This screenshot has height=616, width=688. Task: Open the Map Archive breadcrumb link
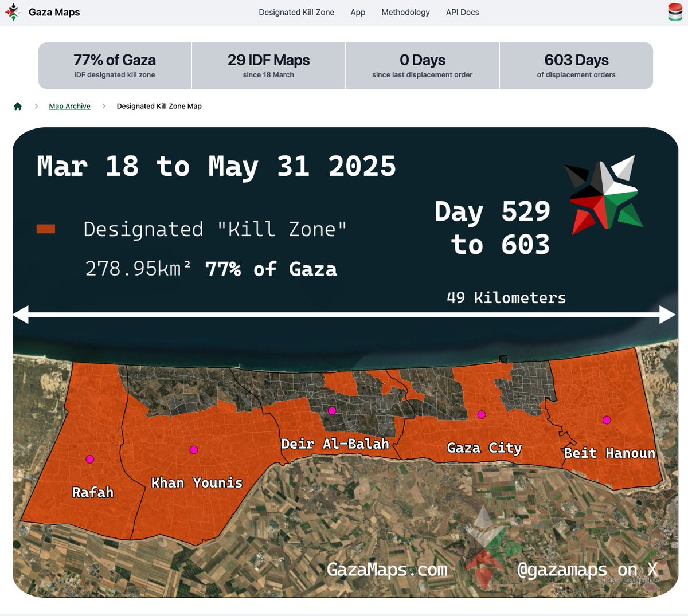[x=69, y=106]
